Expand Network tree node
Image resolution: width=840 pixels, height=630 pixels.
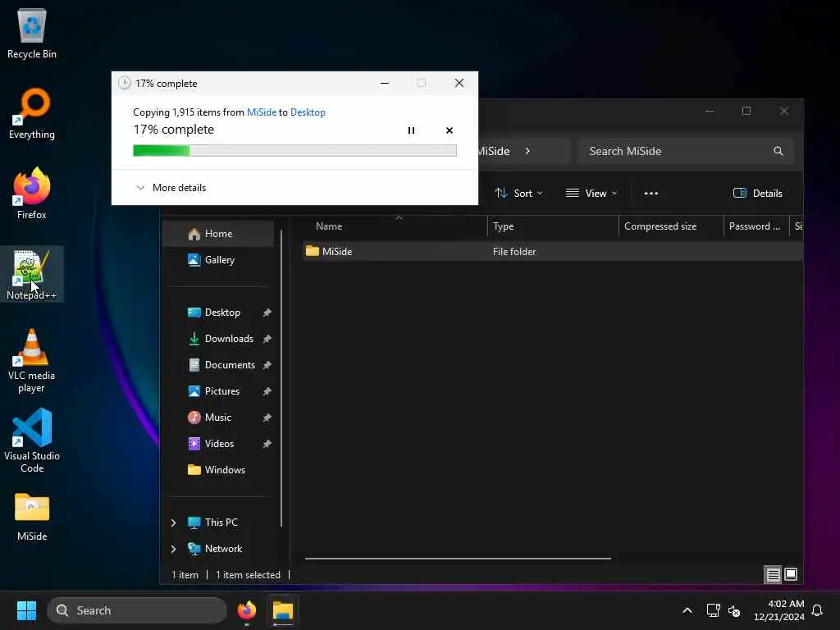173,549
